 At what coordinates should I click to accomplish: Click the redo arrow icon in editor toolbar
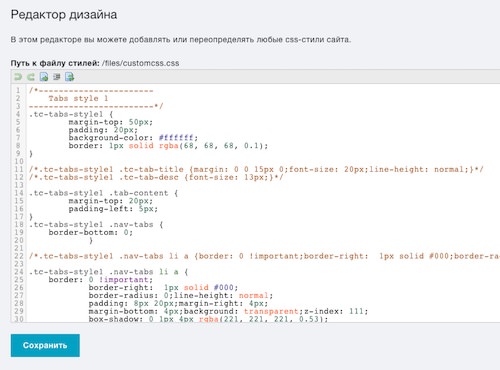coord(31,77)
